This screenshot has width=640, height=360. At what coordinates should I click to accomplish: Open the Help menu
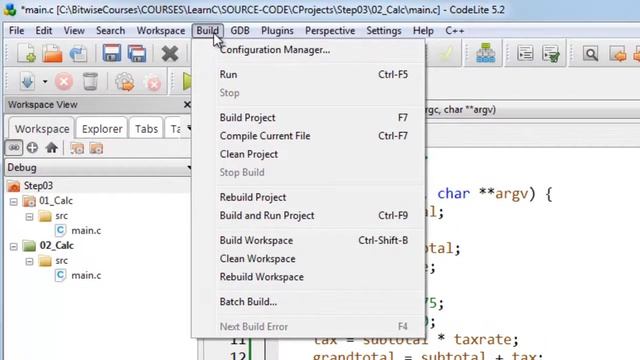423,31
